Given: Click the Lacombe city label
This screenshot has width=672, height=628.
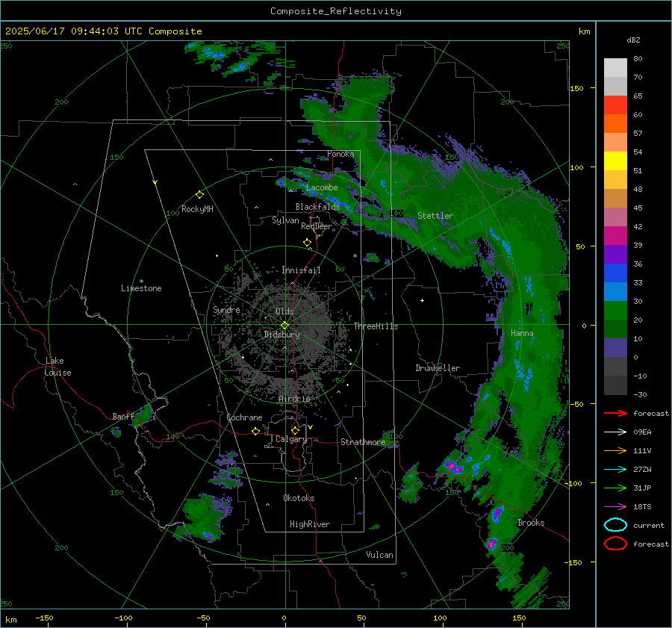Looking at the screenshot, I should [322, 187].
